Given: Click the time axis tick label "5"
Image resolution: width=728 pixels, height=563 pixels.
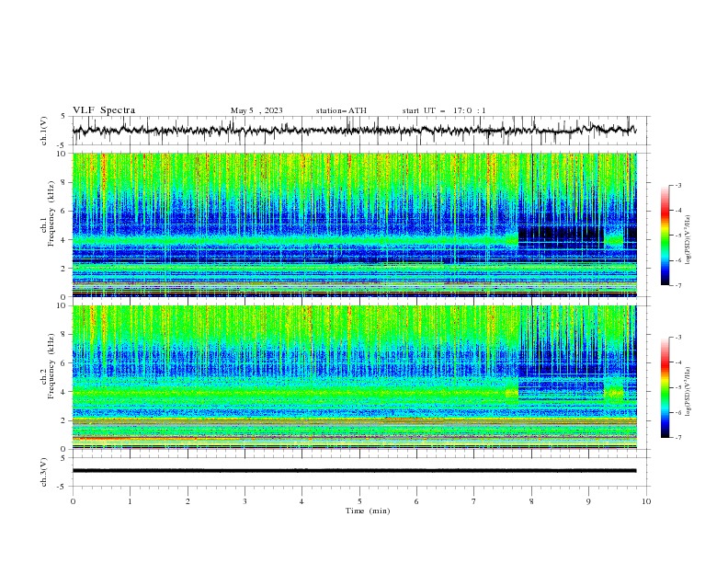Looking at the screenshot, I should pyautogui.click(x=359, y=501).
